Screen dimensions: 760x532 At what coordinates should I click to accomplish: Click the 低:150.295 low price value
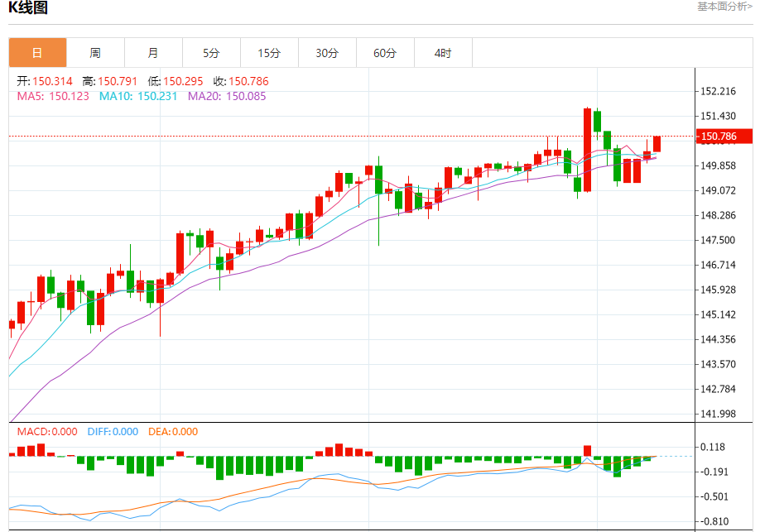(x=176, y=81)
